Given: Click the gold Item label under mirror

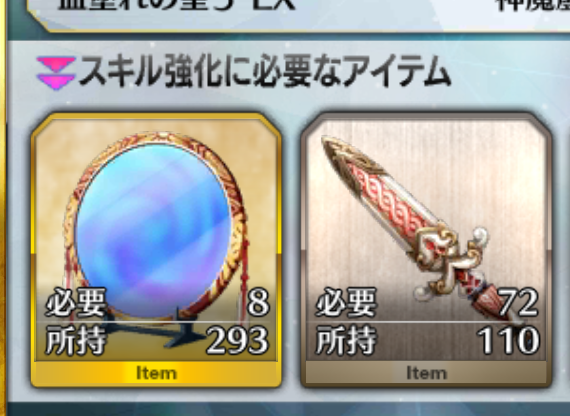Looking at the screenshot, I should click(156, 373).
